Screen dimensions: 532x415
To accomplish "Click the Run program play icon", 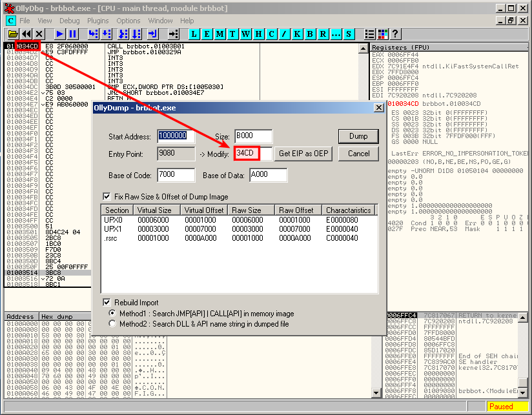I will click(59, 34).
